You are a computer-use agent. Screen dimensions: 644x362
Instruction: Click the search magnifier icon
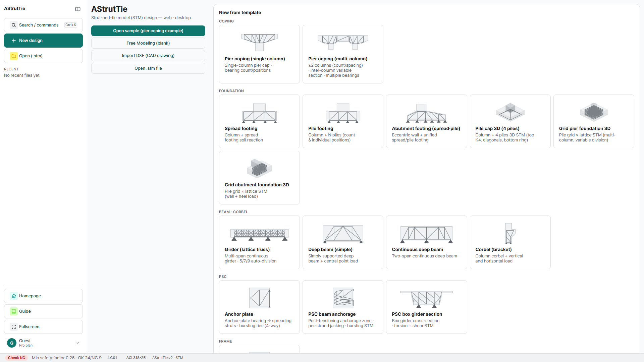(x=14, y=25)
